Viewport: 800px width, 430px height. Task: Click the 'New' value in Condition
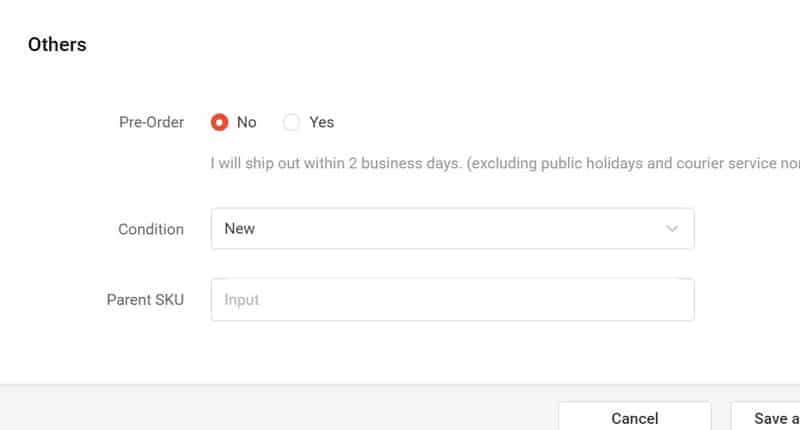(240, 229)
